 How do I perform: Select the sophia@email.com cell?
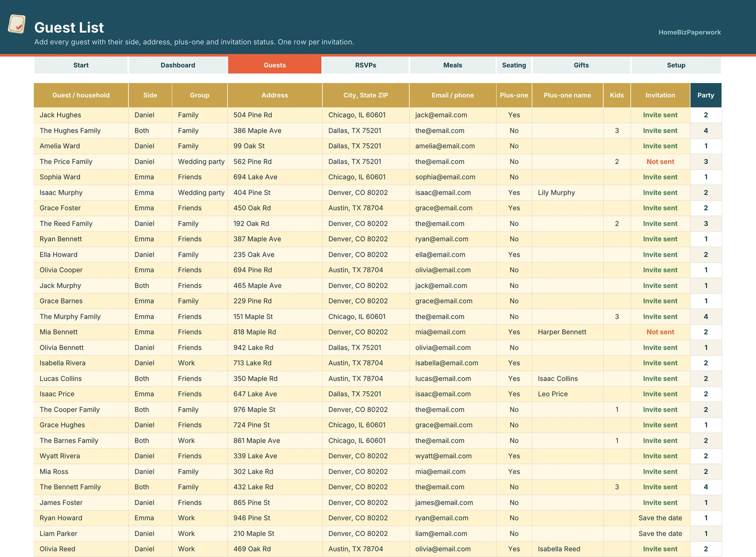[x=453, y=177]
